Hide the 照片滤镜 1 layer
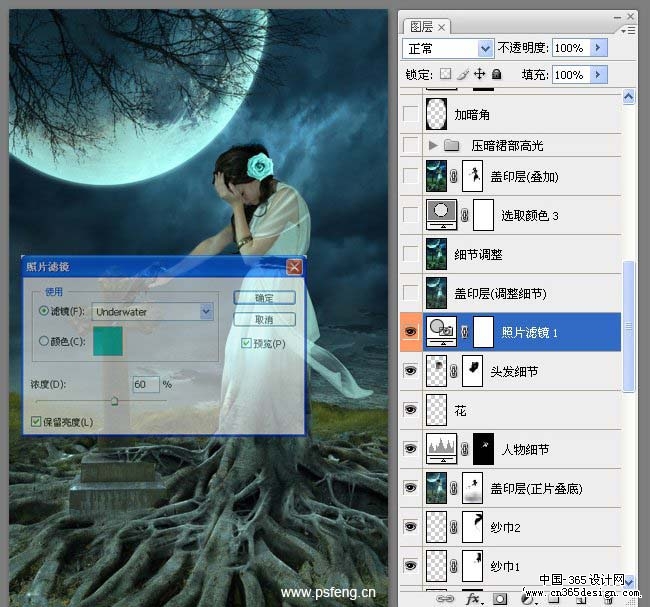Image resolution: width=650 pixels, height=607 pixels. (411, 332)
